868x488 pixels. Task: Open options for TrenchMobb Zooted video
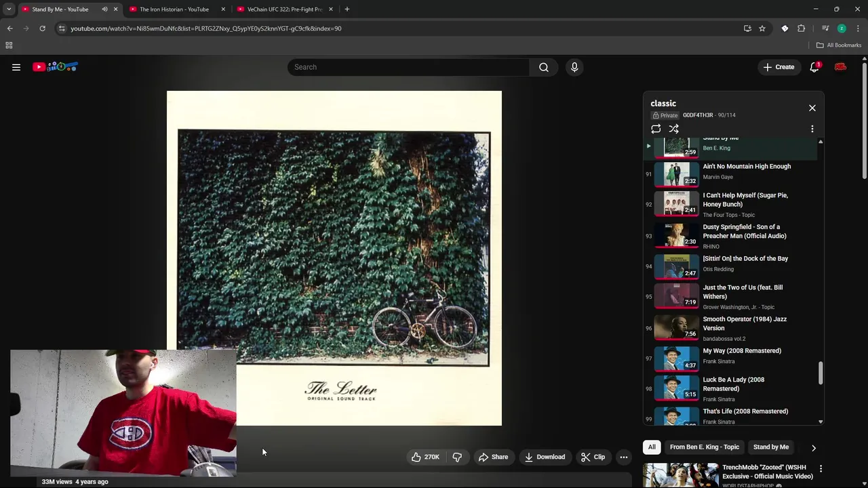click(821, 468)
